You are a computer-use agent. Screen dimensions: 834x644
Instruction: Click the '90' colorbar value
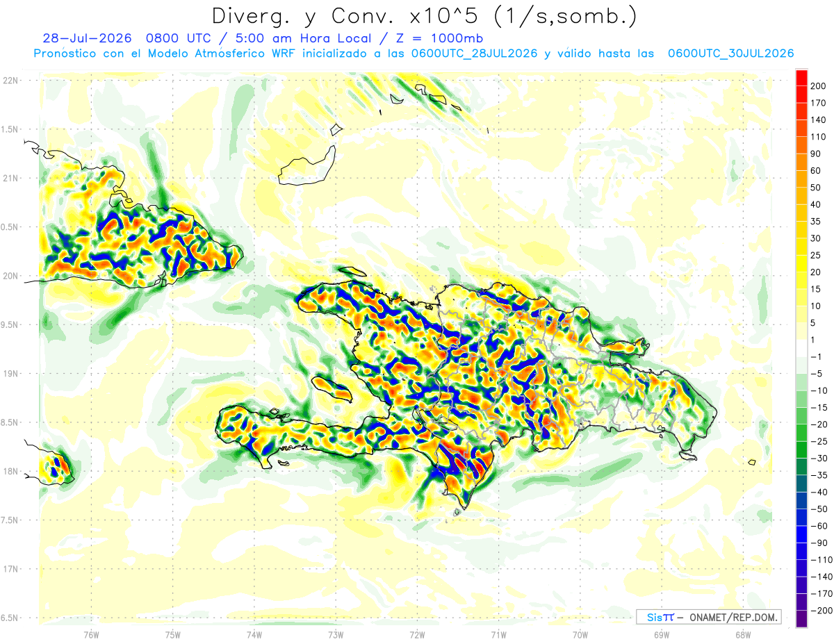tap(817, 154)
